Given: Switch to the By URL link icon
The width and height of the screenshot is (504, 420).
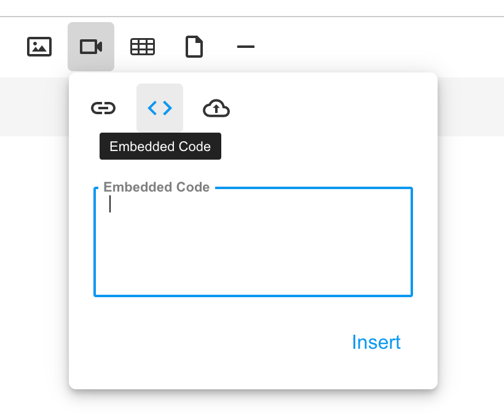Looking at the screenshot, I should coord(103,108).
